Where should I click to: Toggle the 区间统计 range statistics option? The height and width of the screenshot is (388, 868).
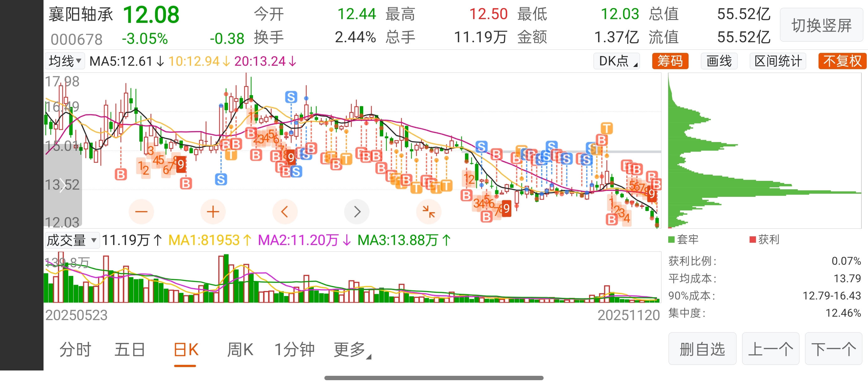point(778,61)
